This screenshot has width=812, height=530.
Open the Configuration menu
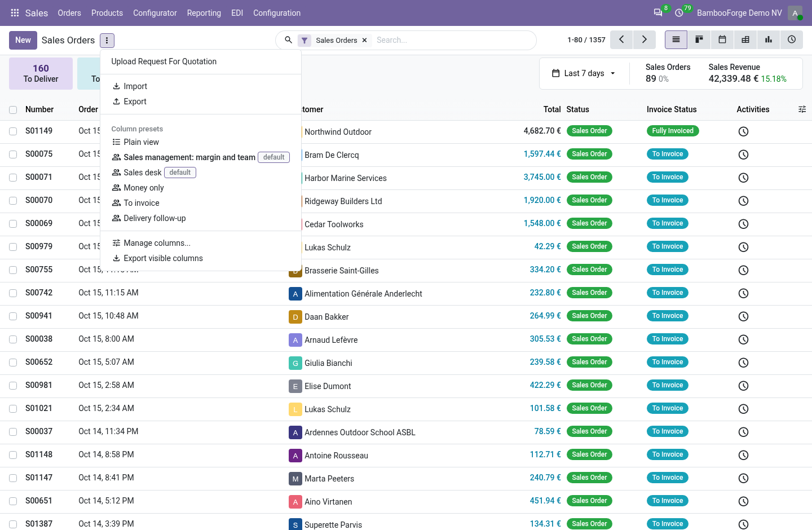(277, 13)
